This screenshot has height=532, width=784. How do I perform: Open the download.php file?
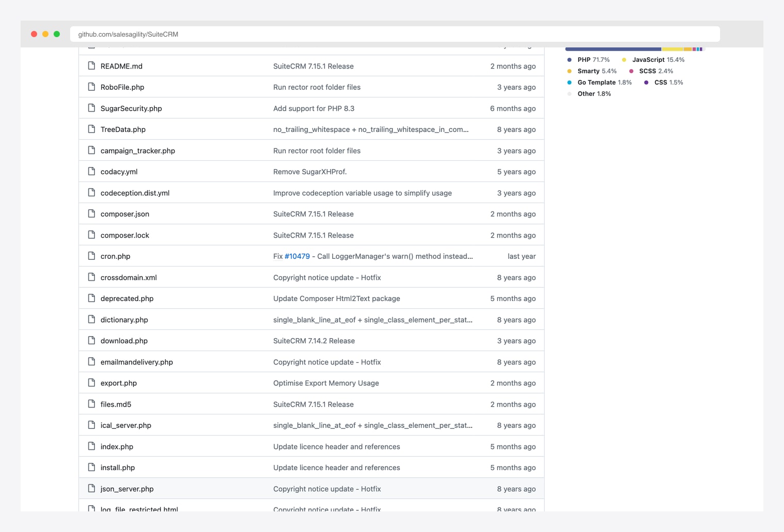[124, 341]
